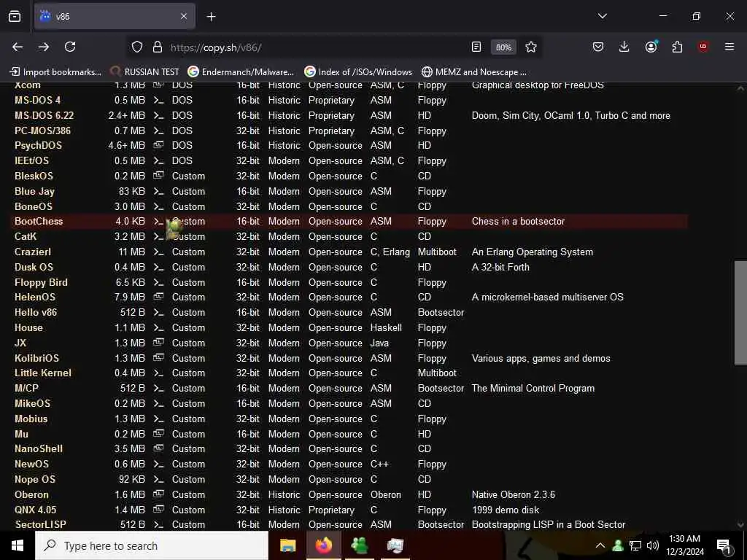Click 'An Erlang Operating System' text

[532, 252]
